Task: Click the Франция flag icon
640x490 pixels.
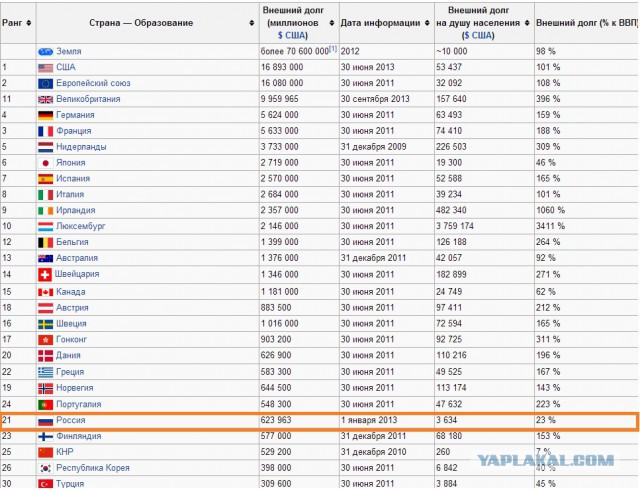Action: (45, 131)
